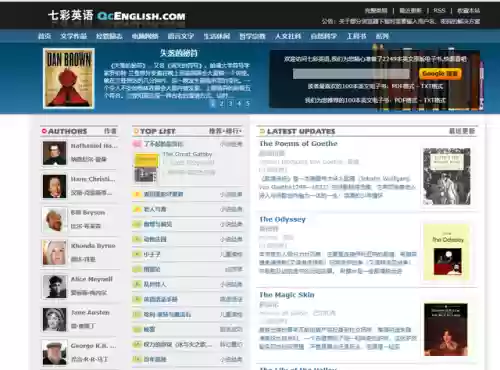Open the 工具书 navigation category
Image resolution: width=500 pixels, height=370 pixels.
click(356, 36)
